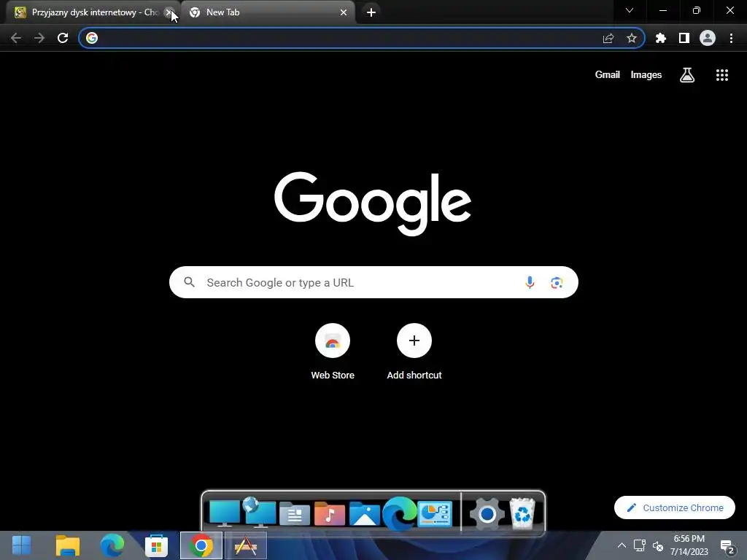Click the muted volume tray icon
Image resolution: width=747 pixels, height=560 pixels.
(x=658, y=545)
